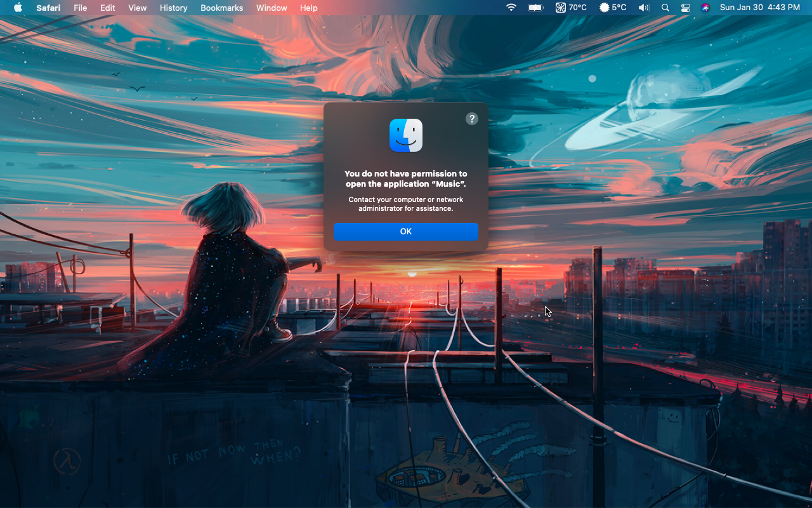This screenshot has width=812, height=508.
Task: Open the Safari application menu
Action: tap(48, 8)
